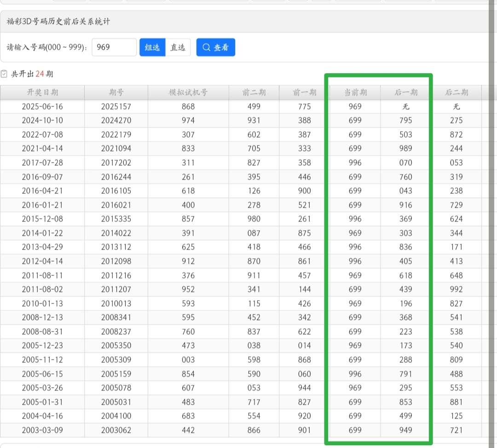Select date cell 2021-04-14
The height and width of the screenshot is (448, 497).
(x=42, y=148)
